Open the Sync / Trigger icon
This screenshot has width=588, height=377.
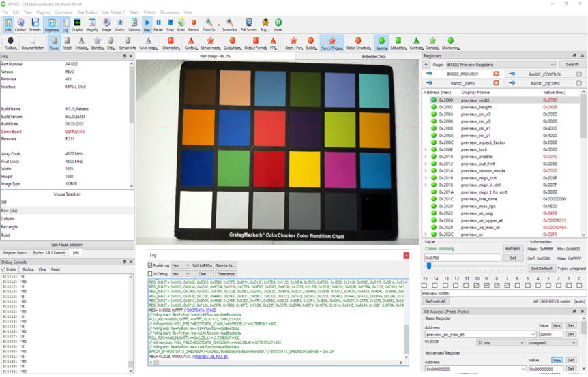click(332, 43)
